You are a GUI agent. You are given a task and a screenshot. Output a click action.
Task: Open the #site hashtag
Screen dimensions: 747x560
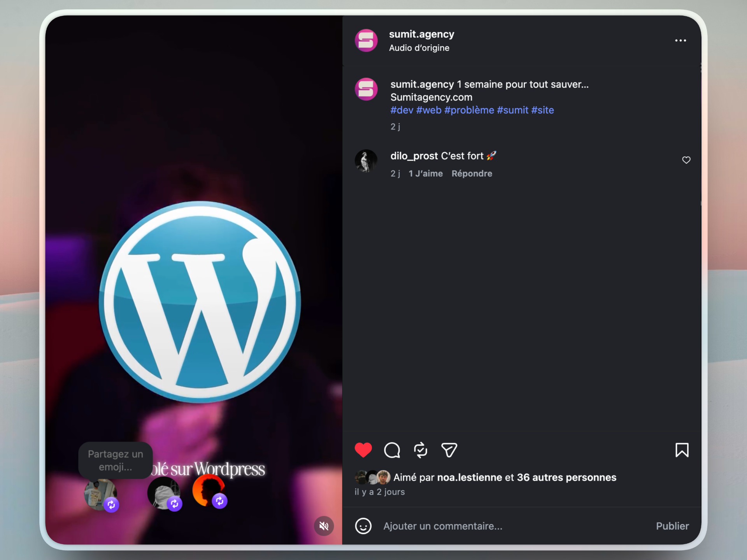(x=542, y=110)
